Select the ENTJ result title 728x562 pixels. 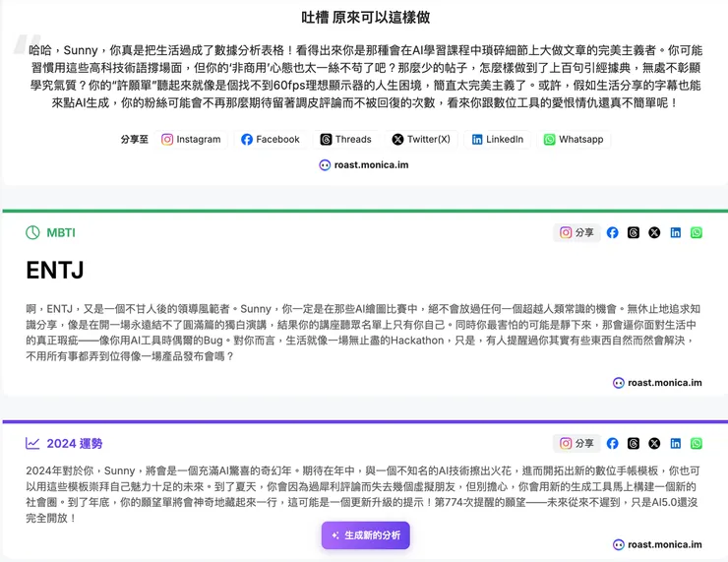pos(55,270)
